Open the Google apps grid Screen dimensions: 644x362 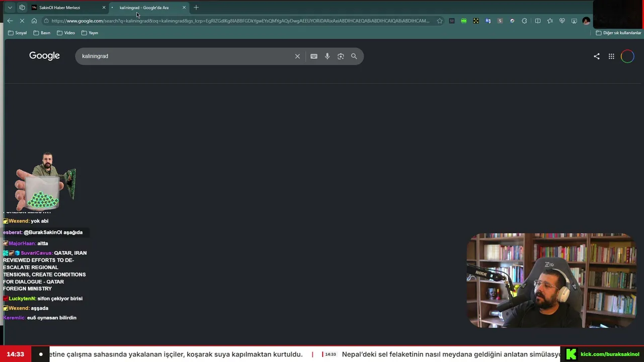(611, 56)
